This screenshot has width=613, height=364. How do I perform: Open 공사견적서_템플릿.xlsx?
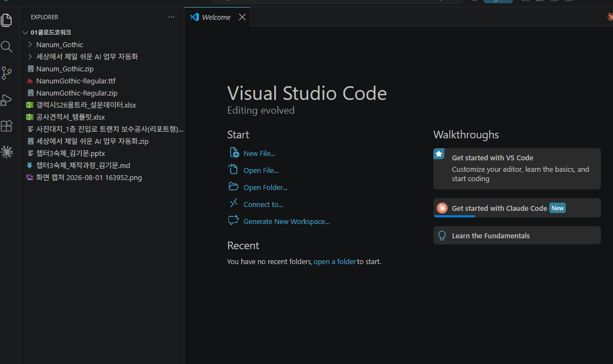point(102,117)
